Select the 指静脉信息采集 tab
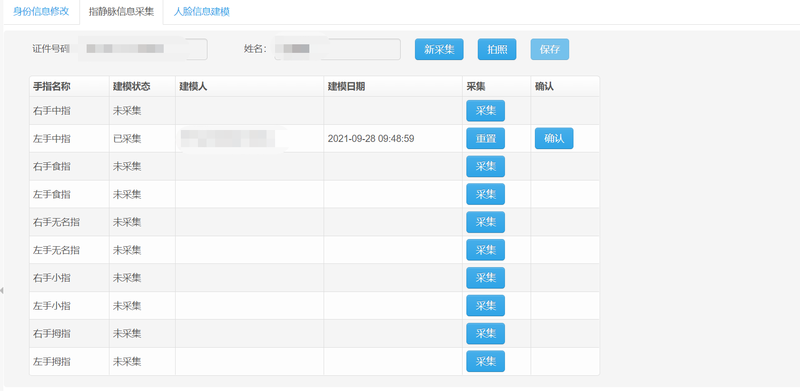 pyautogui.click(x=121, y=12)
